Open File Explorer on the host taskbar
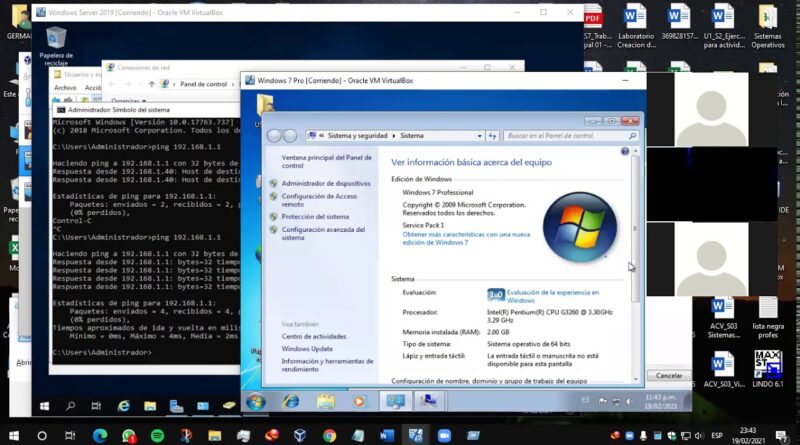The image size is (800, 445). (x=215, y=436)
